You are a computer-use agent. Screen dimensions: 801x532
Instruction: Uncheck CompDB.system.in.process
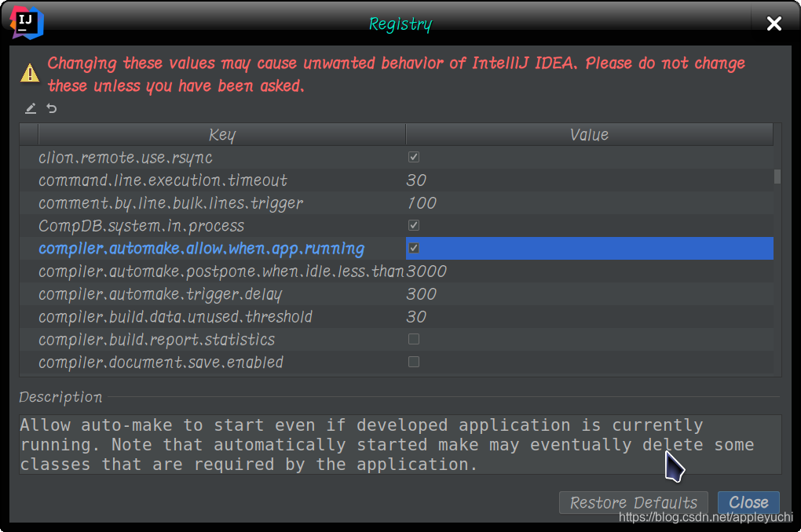coord(414,224)
